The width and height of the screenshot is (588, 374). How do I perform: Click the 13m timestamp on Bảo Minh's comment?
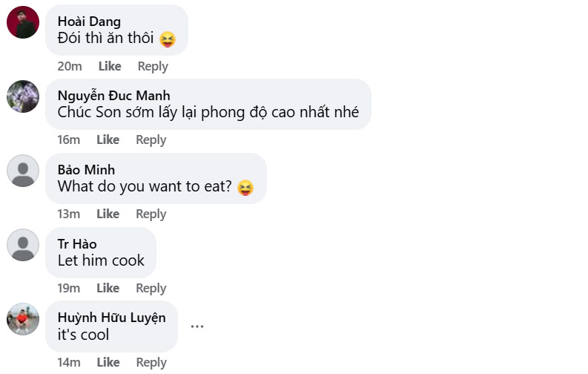[69, 214]
